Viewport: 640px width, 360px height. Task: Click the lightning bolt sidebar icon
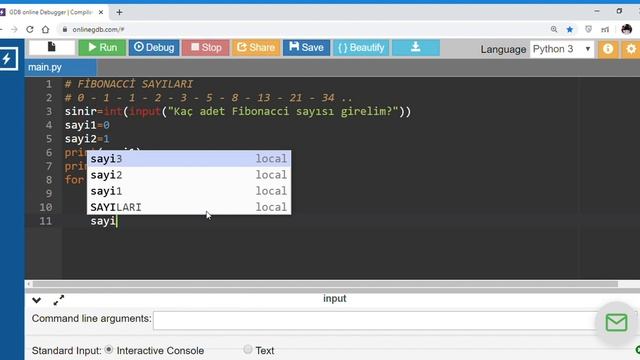pyautogui.click(x=8, y=58)
